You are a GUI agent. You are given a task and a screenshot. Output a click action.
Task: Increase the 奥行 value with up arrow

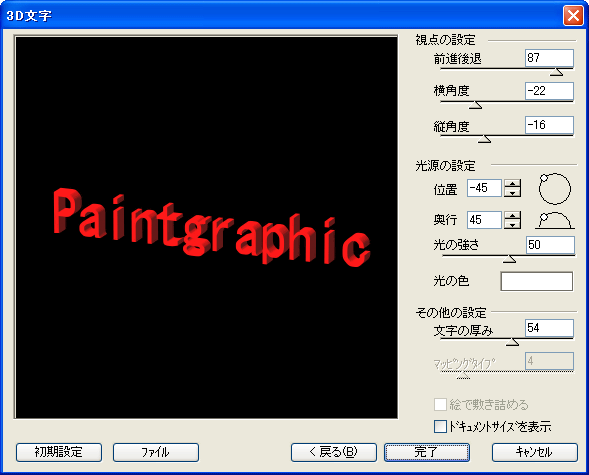[512, 216]
